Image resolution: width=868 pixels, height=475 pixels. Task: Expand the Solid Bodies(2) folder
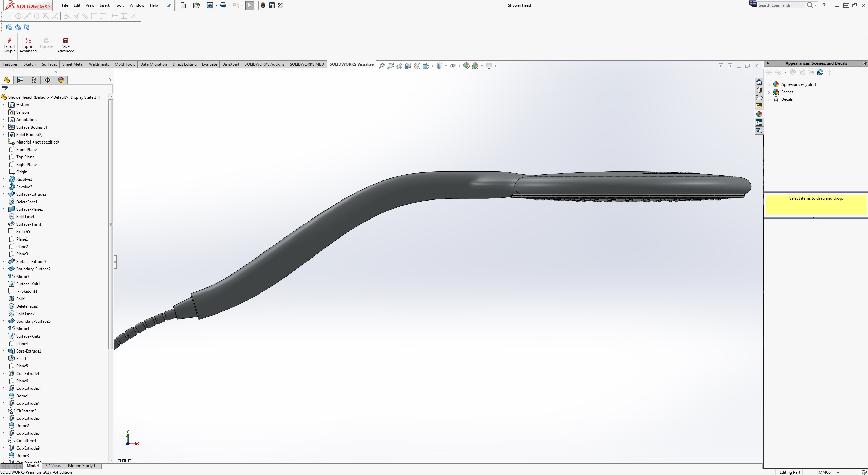(3, 135)
